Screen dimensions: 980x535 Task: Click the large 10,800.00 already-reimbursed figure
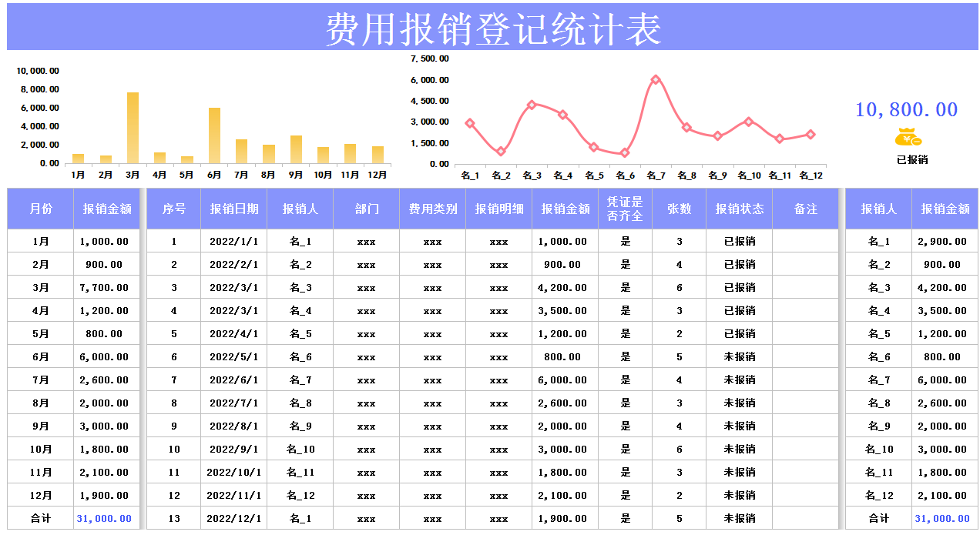[x=907, y=108]
